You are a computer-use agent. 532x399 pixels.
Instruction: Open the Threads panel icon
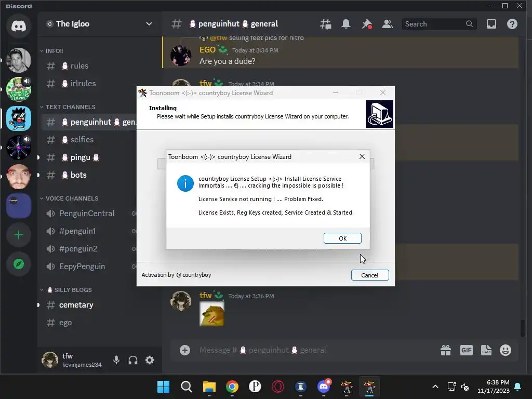[325, 24]
